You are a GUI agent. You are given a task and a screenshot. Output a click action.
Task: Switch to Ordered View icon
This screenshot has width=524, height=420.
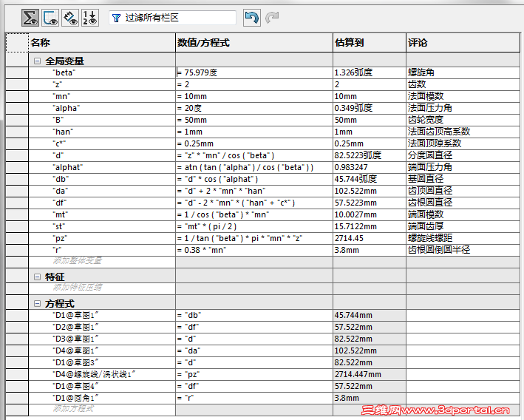coord(90,18)
